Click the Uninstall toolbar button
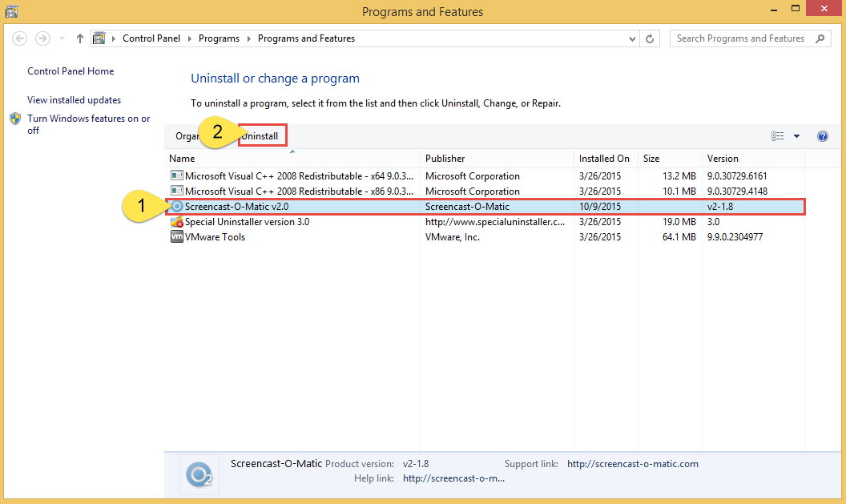The width and height of the screenshot is (846, 504). pyautogui.click(x=262, y=136)
